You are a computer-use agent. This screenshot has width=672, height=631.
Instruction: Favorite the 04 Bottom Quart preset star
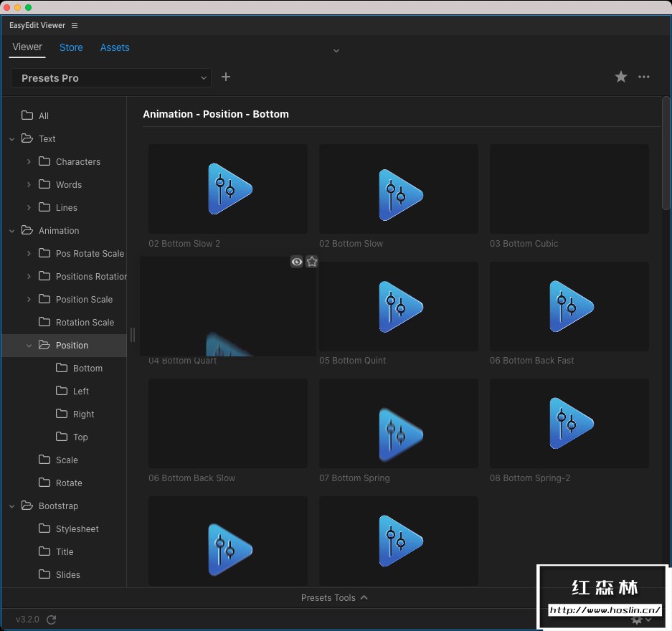click(312, 262)
